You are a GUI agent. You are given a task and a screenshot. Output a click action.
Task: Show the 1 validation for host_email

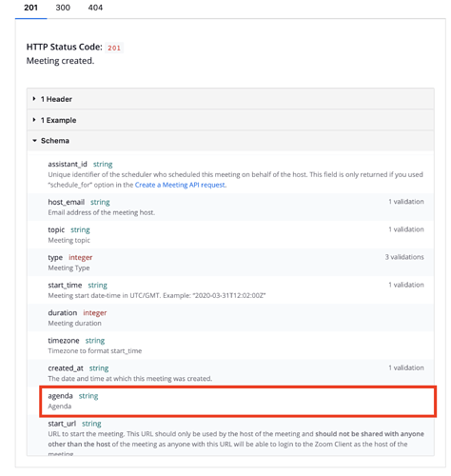tap(406, 202)
